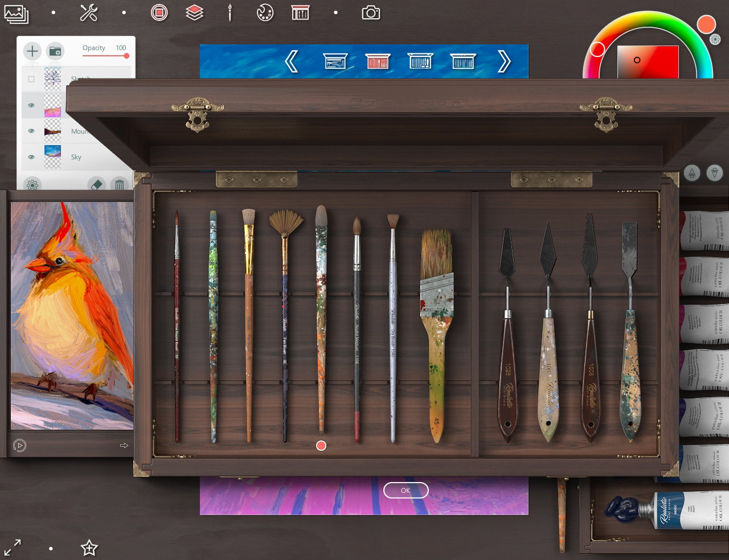This screenshot has height=560, width=729.
Task: Toggle fullscreen with the expand arrows icon
Action: (13, 548)
